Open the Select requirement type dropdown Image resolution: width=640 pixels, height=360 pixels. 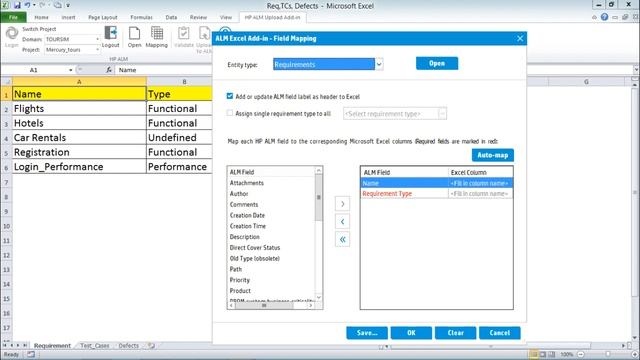(442, 113)
